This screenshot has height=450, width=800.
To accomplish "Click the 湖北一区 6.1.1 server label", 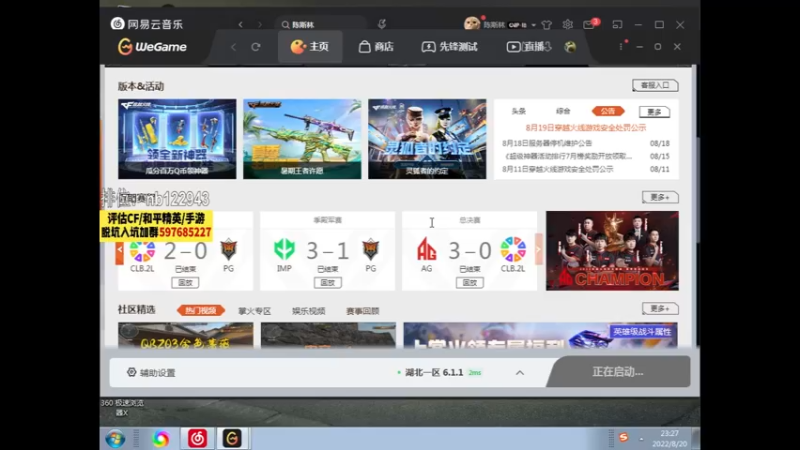I will (x=434, y=372).
